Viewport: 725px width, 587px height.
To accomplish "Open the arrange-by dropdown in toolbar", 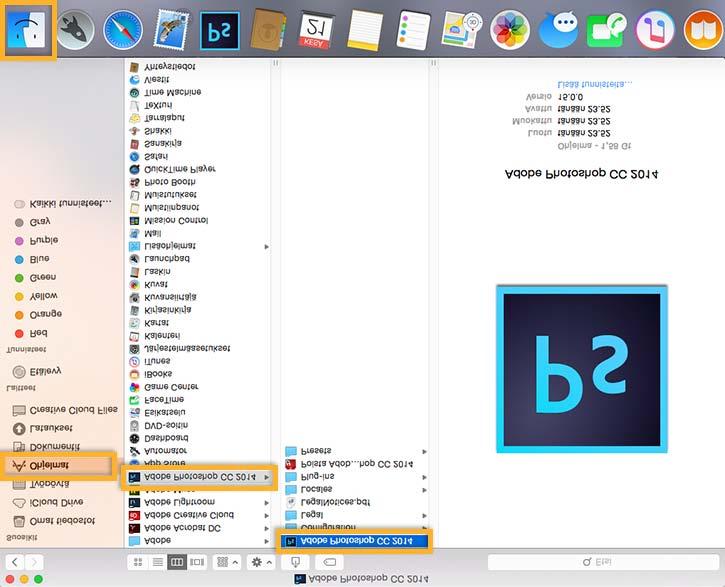I will pyautogui.click(x=227, y=562).
